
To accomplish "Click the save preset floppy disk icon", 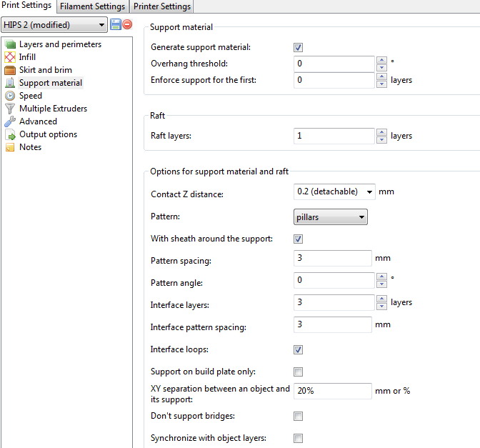I will (116, 25).
